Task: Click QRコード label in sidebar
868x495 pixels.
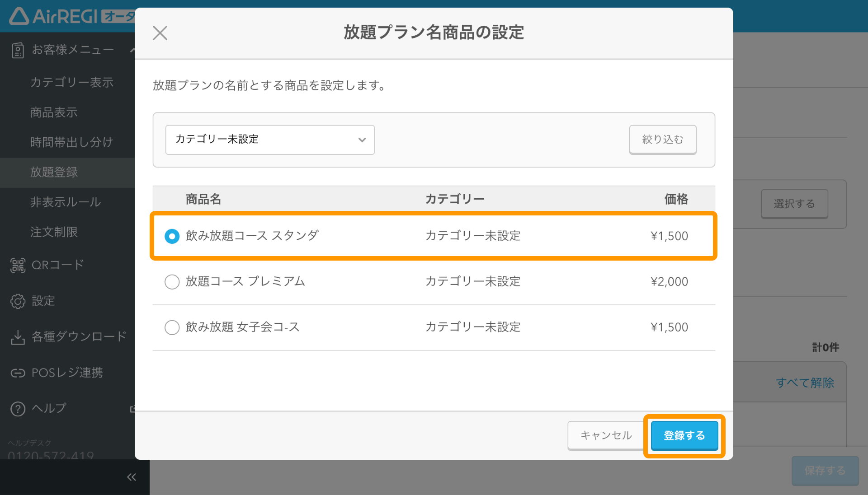Action: pyautogui.click(x=58, y=265)
